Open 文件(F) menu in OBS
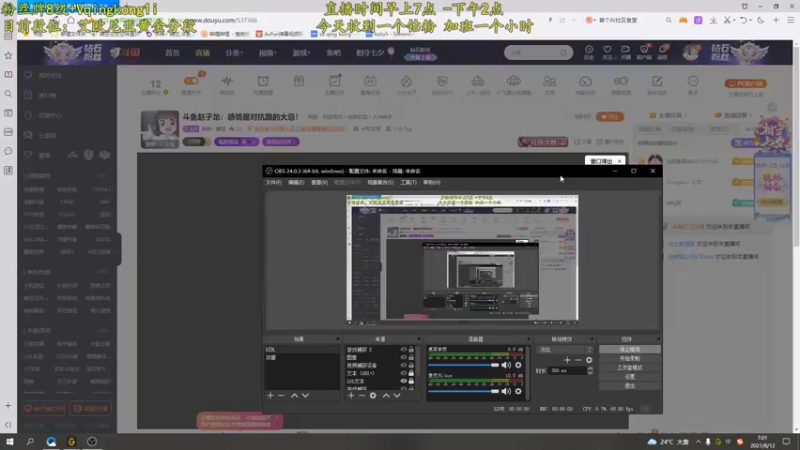Screen dimensions: 800x450 [x=273, y=182]
